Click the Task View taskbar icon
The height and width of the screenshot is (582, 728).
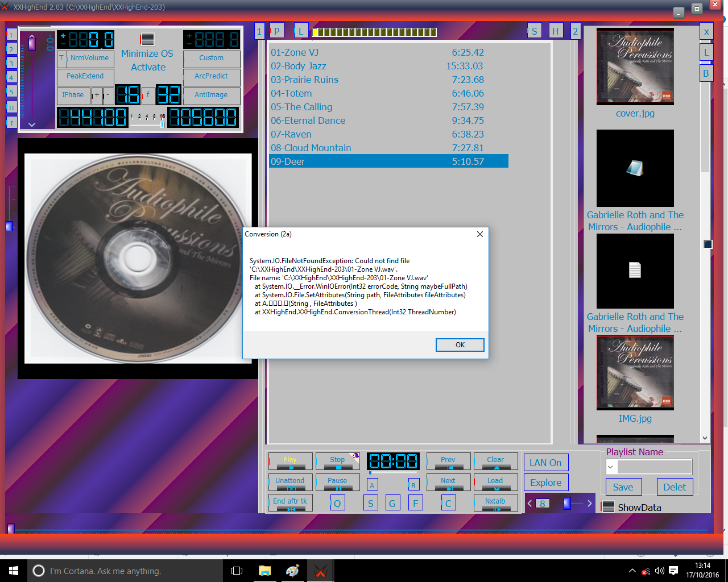click(237, 571)
